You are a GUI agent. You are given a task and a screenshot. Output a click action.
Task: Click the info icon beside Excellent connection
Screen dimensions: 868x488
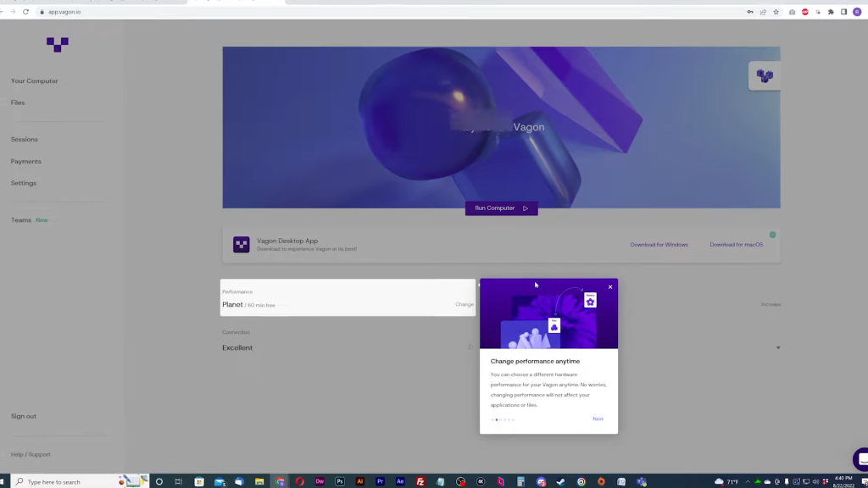(470, 347)
